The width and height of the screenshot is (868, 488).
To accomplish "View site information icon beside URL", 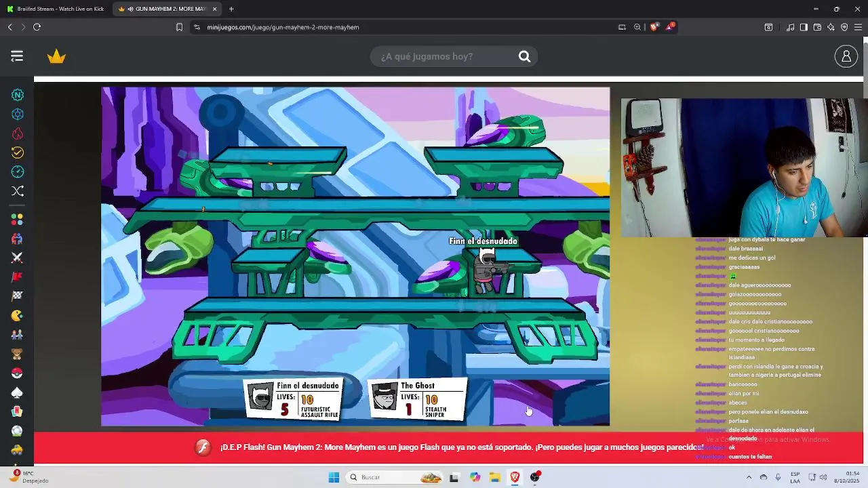I will click(x=197, y=27).
